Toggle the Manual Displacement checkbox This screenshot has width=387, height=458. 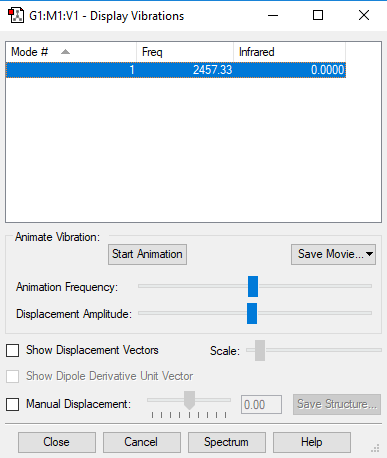click(x=13, y=404)
